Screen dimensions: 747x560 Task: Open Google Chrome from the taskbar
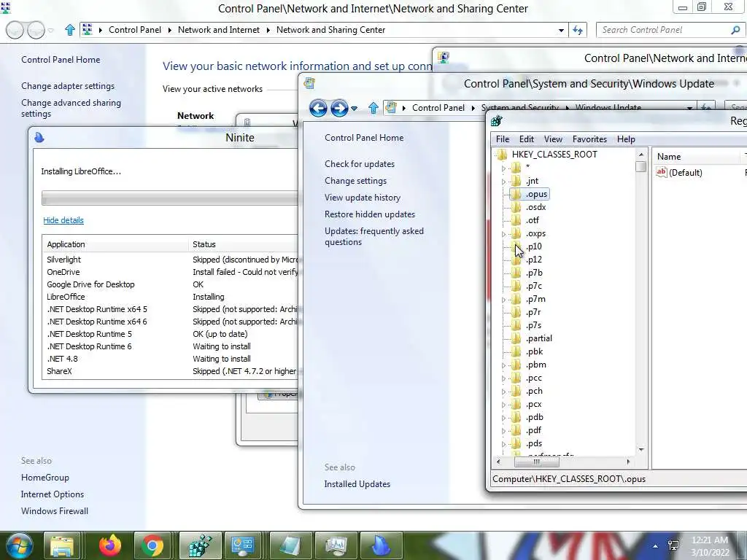[152, 545]
